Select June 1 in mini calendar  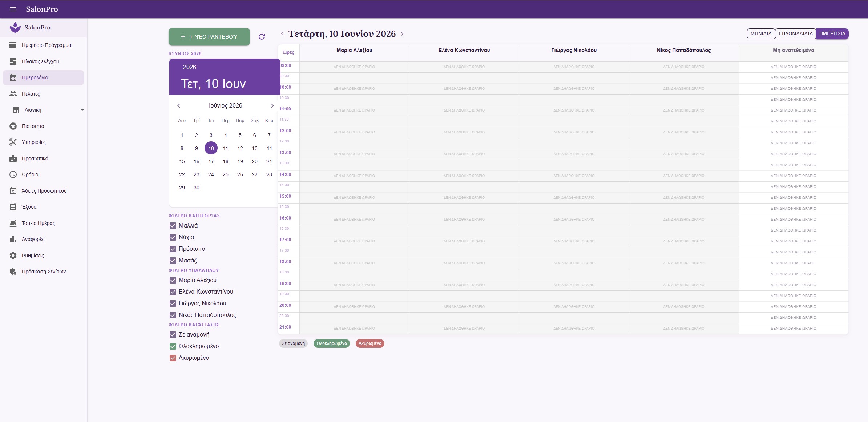pyautogui.click(x=182, y=135)
